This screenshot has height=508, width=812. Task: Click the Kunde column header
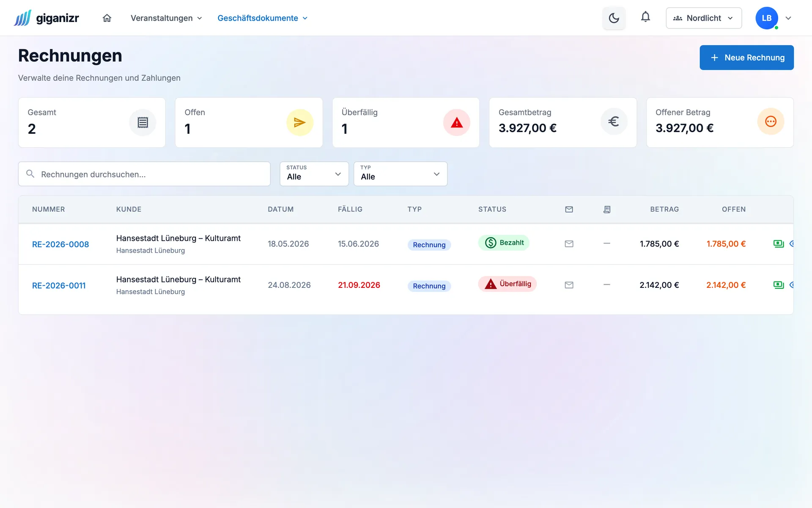click(x=129, y=209)
